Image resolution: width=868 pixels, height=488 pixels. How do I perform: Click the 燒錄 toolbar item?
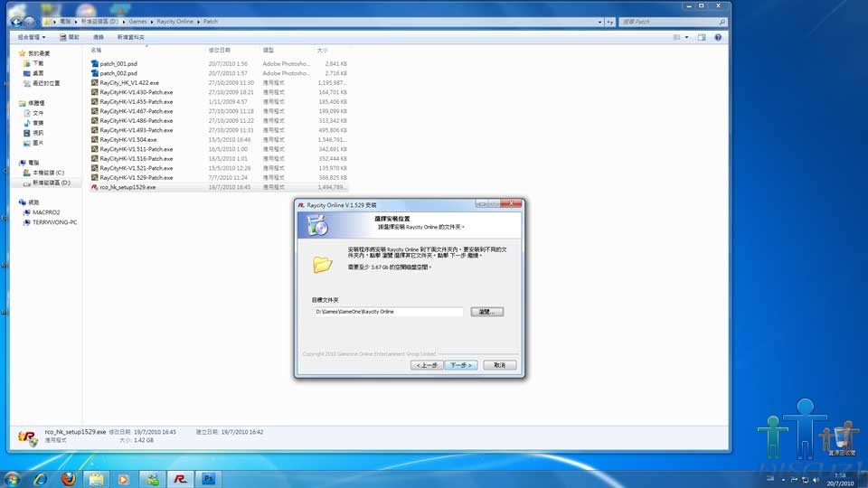(98, 37)
